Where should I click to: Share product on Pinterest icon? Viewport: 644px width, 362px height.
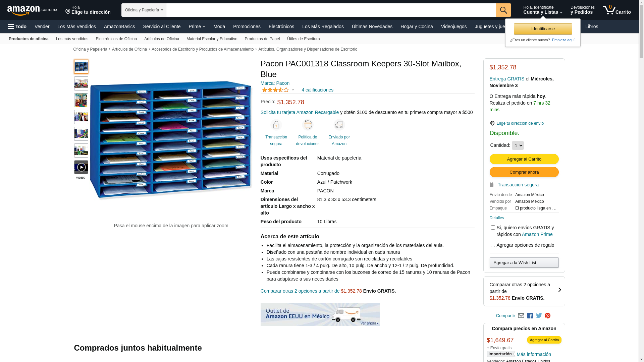[548, 316]
